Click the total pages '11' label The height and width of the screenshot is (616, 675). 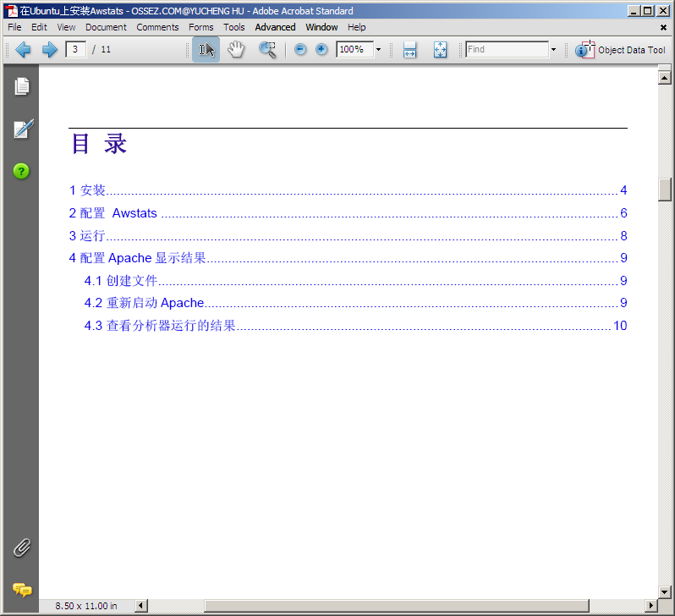click(106, 50)
